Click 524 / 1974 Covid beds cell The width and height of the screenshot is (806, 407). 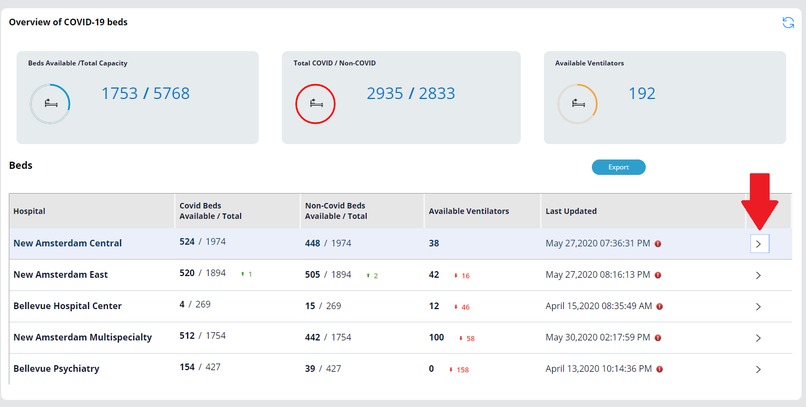point(203,242)
